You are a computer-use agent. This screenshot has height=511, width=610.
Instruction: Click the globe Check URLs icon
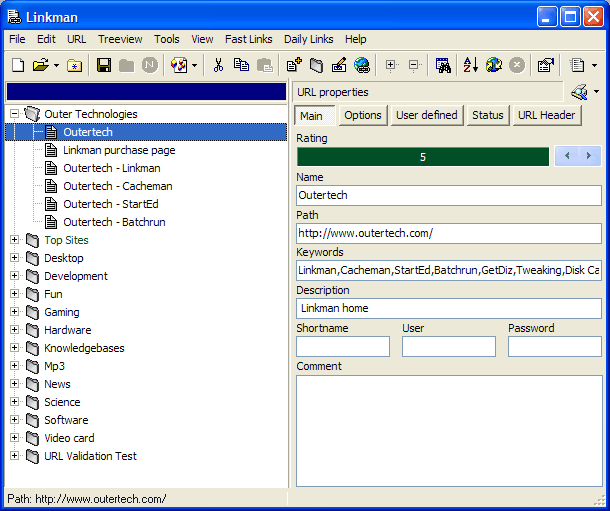pyautogui.click(x=494, y=65)
